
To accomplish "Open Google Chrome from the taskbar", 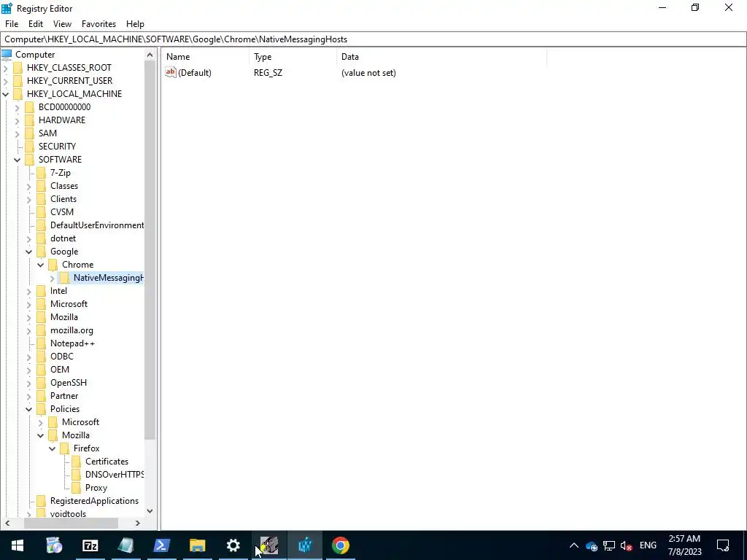I will [x=340, y=545].
